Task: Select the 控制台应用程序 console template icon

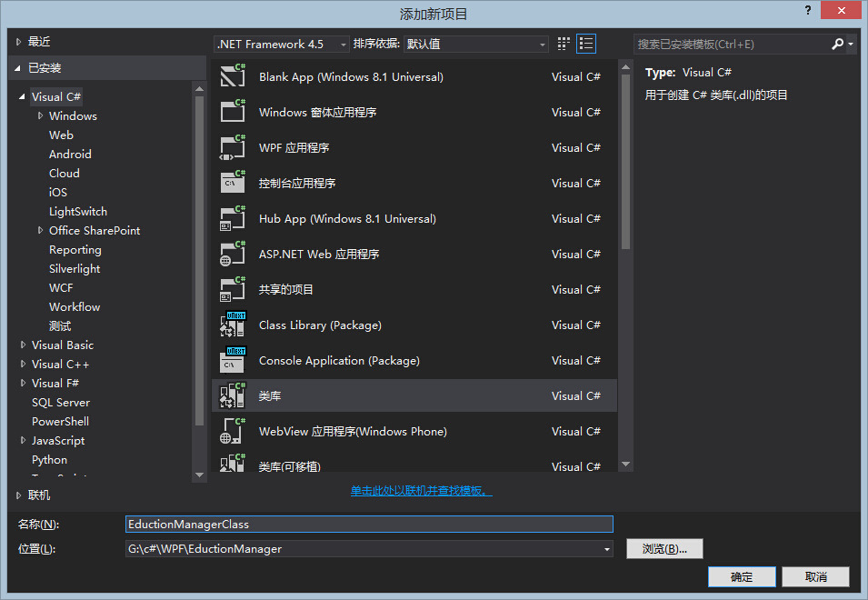Action: [x=233, y=182]
